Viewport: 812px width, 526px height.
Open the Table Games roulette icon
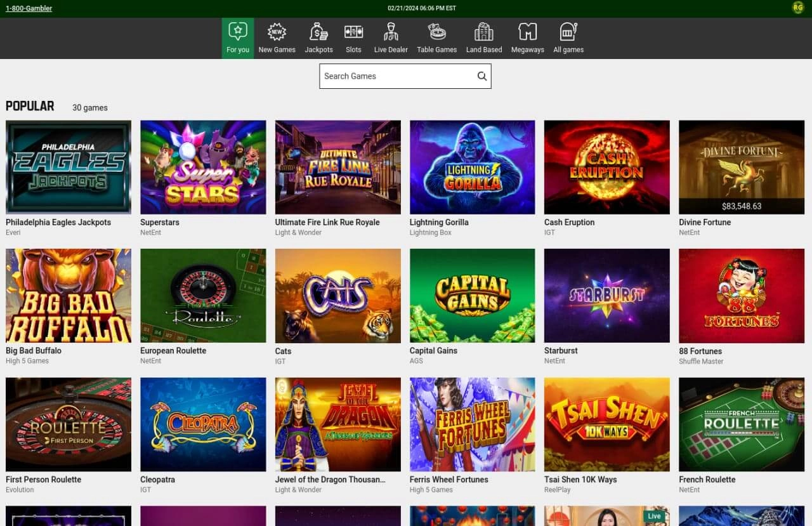pyautogui.click(x=436, y=32)
